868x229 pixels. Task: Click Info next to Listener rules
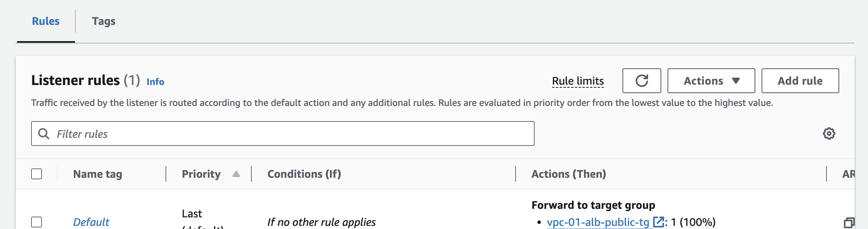tap(155, 82)
